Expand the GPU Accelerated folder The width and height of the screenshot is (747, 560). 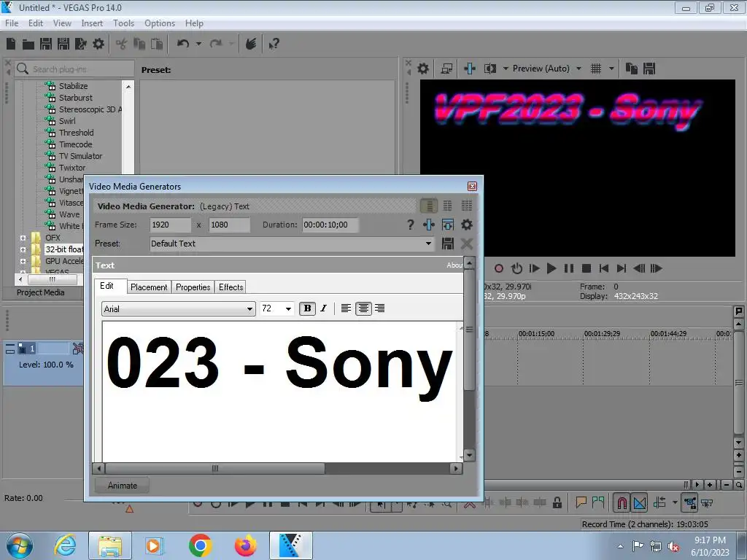(x=23, y=262)
